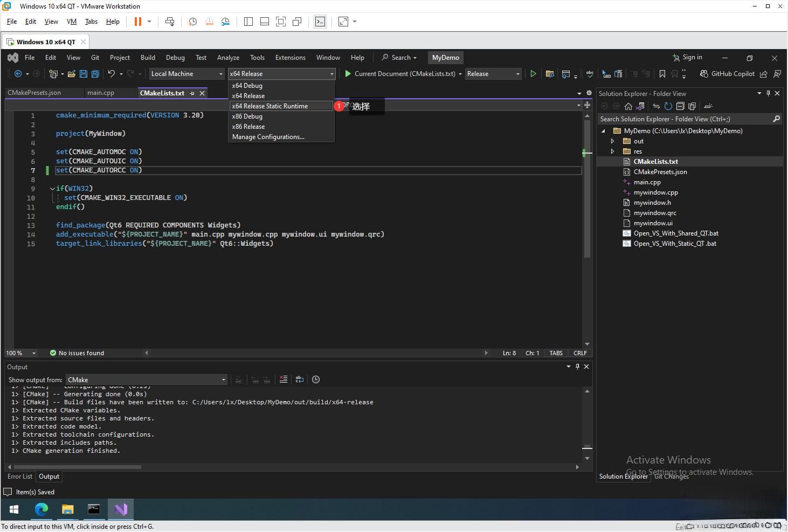Open the Release build preset dropdown
This screenshot has height=532, width=788.
[493, 74]
